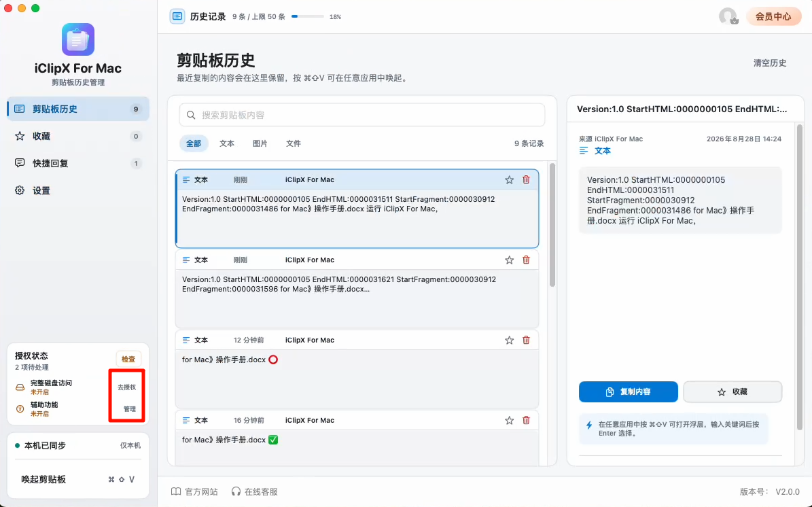Star the clip from 12 分钟前
Image resolution: width=812 pixels, height=507 pixels.
[510, 340]
